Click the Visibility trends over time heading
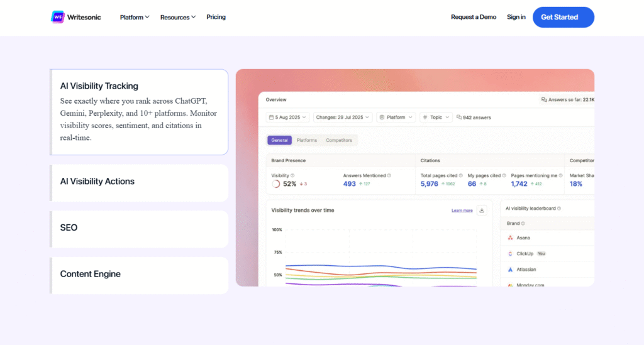This screenshot has height=345, width=644. [303, 210]
